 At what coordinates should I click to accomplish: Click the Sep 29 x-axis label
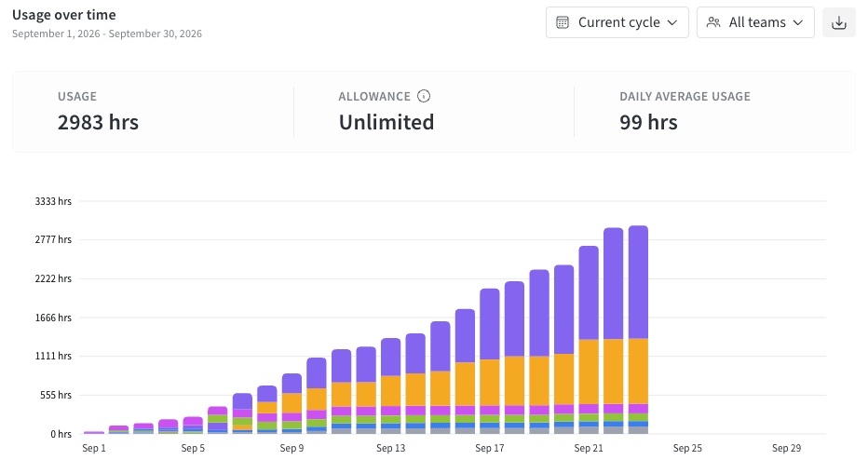point(787,448)
